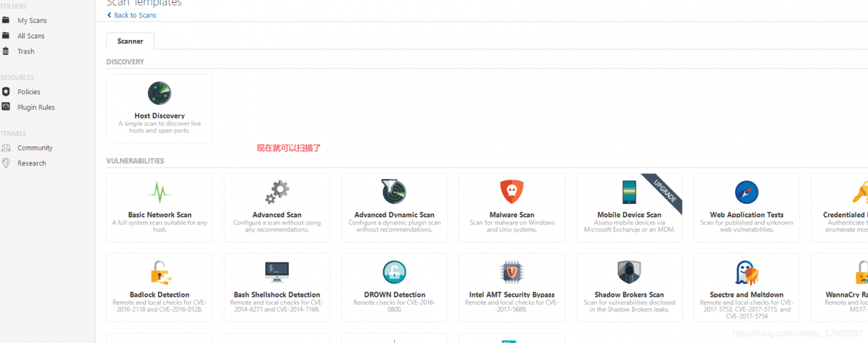
Task: Switch to the Scanner tab
Action: (x=130, y=41)
